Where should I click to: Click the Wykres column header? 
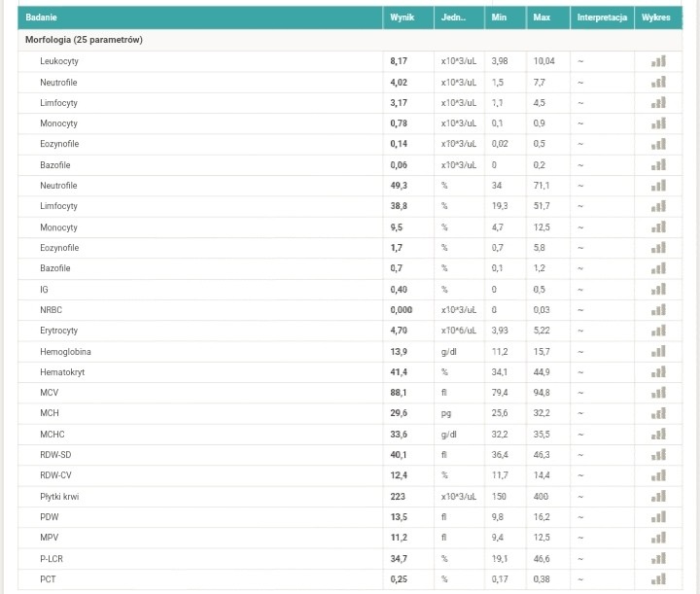pos(656,17)
